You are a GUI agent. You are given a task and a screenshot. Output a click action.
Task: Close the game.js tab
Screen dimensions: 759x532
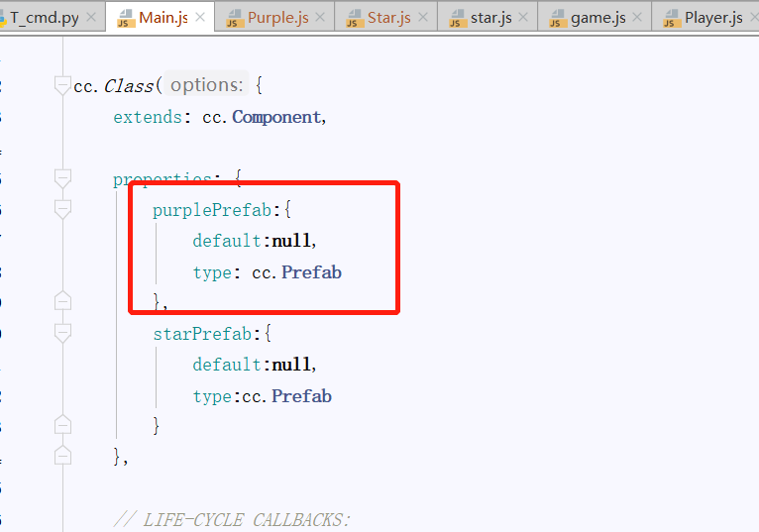[637, 18]
